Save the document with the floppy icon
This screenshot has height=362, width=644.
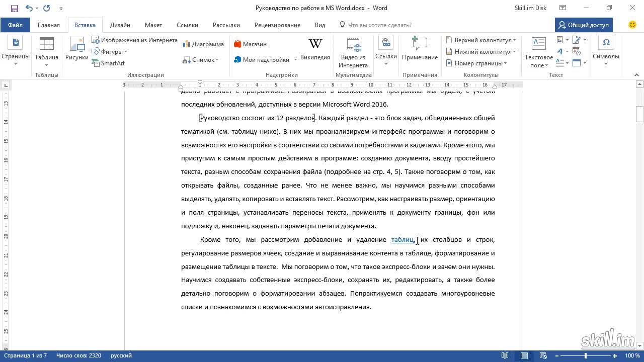14,8
